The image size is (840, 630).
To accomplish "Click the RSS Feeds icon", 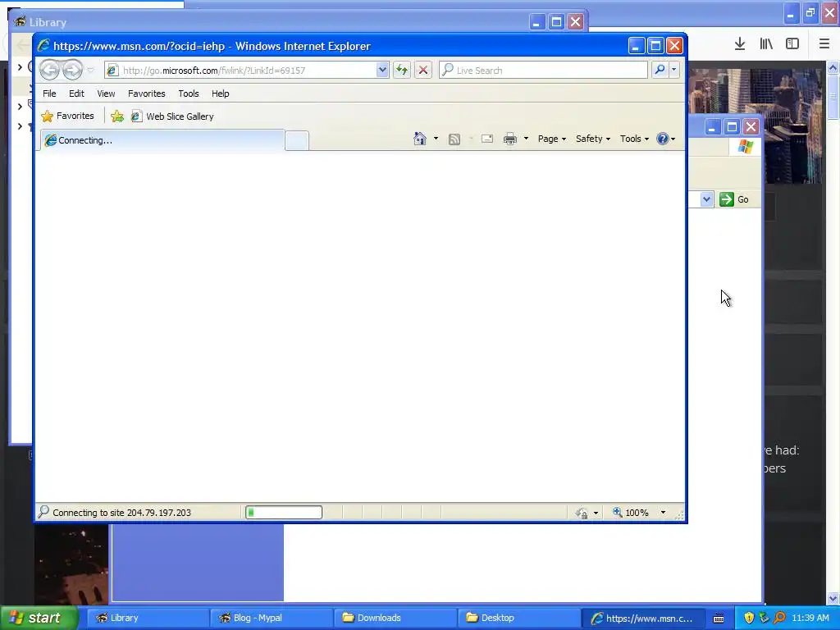I will coord(454,139).
